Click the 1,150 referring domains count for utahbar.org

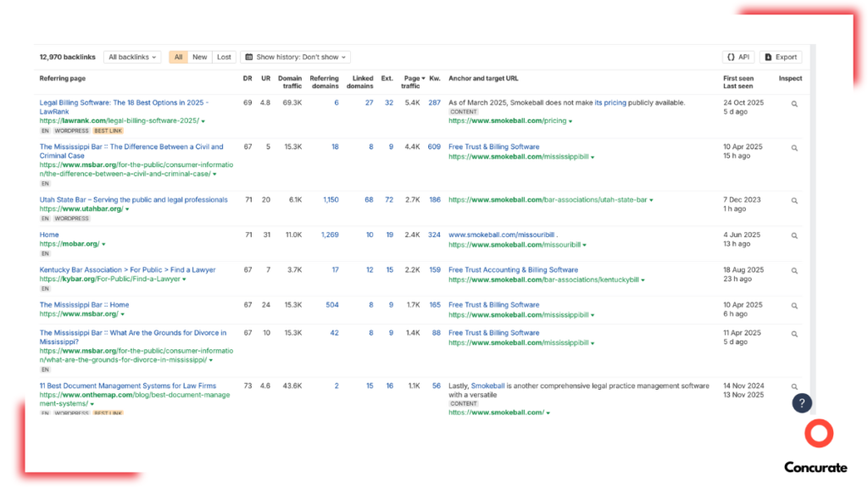[x=329, y=200]
